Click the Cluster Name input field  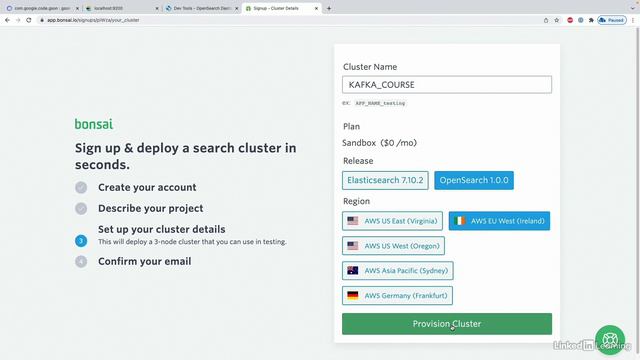[x=447, y=84]
